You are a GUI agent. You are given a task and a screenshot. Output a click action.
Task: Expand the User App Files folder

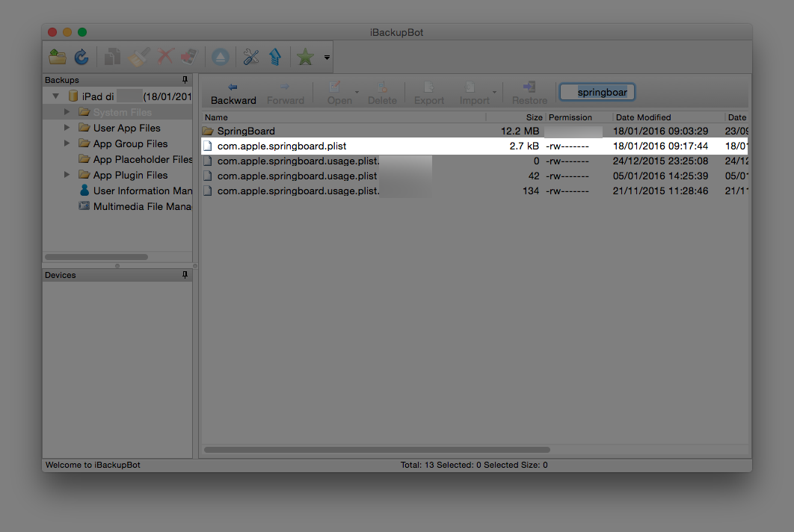pos(67,128)
